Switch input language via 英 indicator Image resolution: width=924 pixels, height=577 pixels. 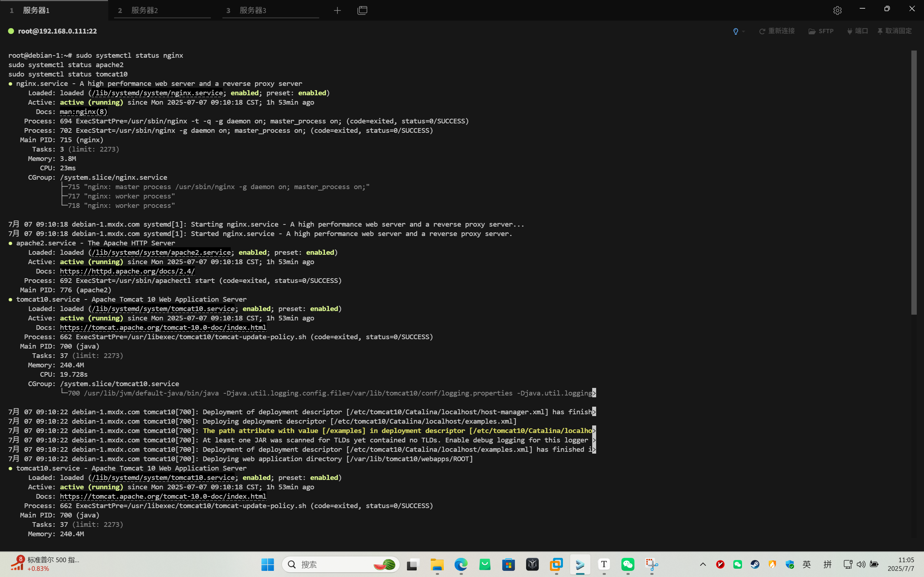coord(807,564)
